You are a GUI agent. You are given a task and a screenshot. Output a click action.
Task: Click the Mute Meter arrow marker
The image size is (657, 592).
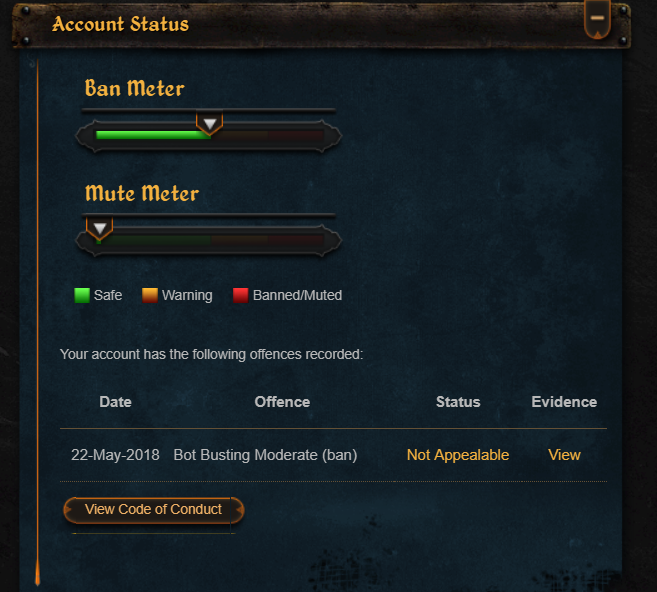coord(99,228)
